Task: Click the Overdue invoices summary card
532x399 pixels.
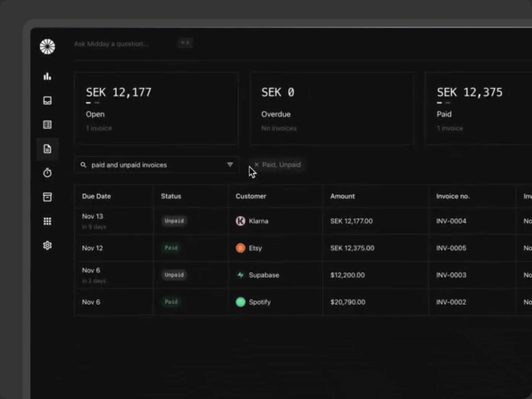Action: [x=332, y=109]
